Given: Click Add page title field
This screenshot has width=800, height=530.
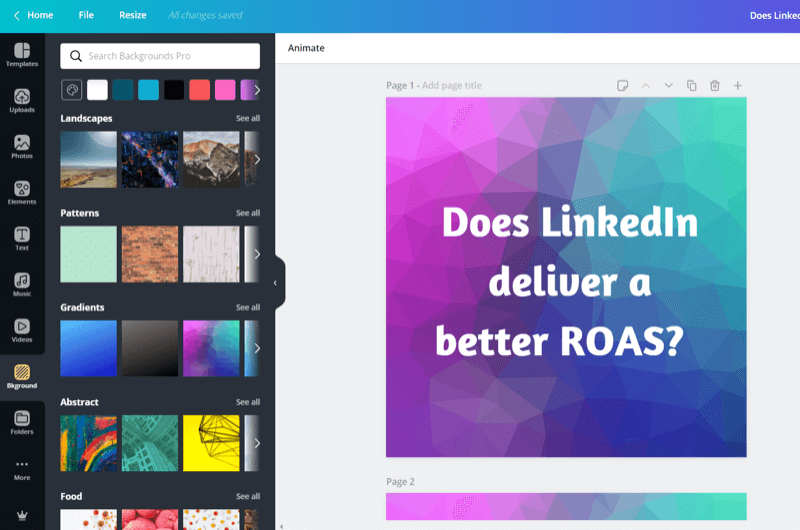Looking at the screenshot, I should pyautogui.click(x=452, y=86).
